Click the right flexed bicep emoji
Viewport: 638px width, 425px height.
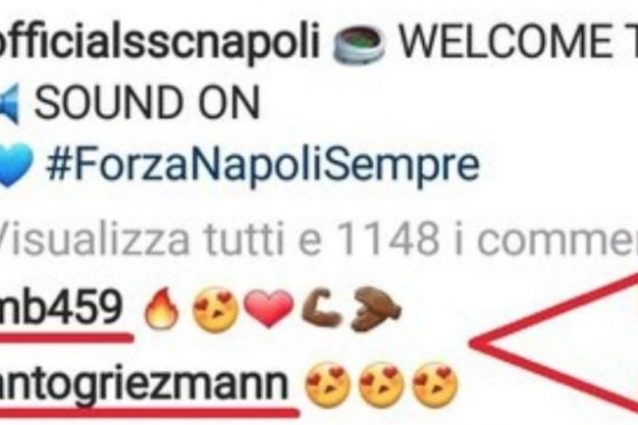375,308
